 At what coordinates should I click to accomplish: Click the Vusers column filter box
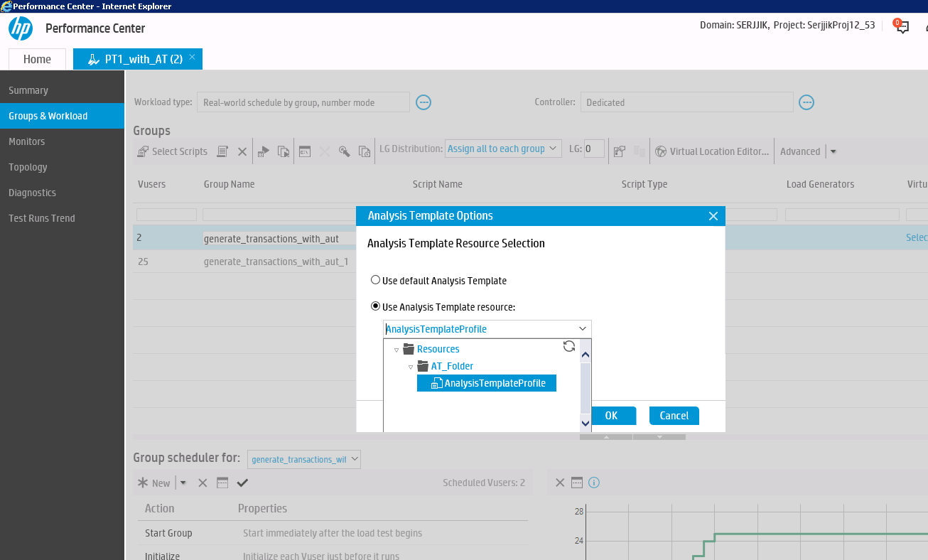166,215
